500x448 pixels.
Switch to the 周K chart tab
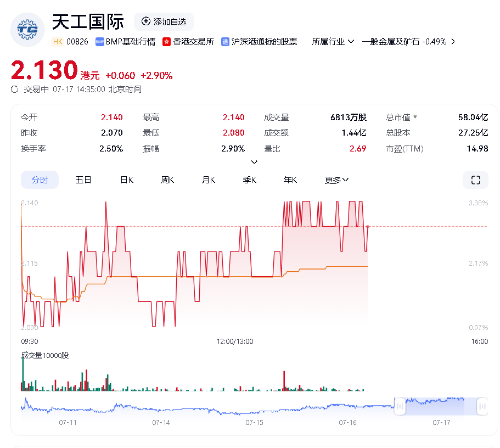[167, 180]
